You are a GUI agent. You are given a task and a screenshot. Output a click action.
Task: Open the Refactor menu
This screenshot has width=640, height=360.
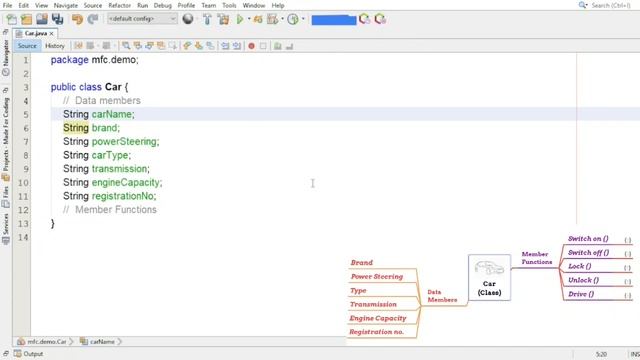pyautogui.click(x=120, y=5)
